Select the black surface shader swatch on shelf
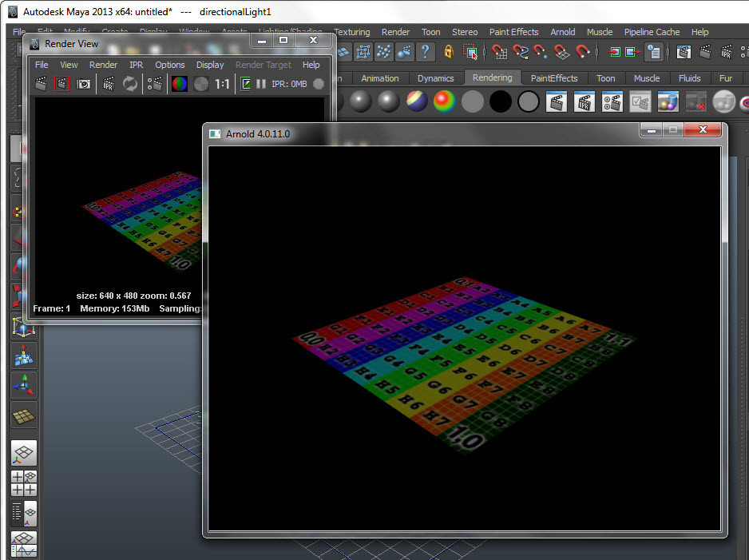 pyautogui.click(x=501, y=101)
